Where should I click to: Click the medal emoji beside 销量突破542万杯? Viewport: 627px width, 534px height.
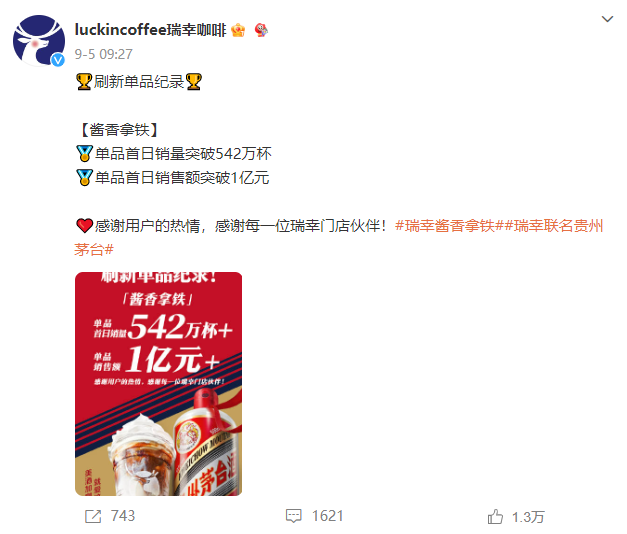pos(84,154)
